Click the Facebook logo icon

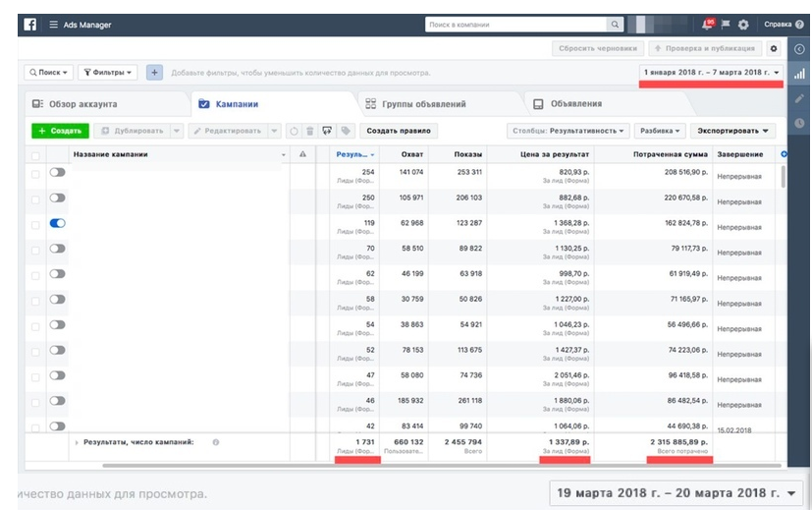[x=30, y=25]
